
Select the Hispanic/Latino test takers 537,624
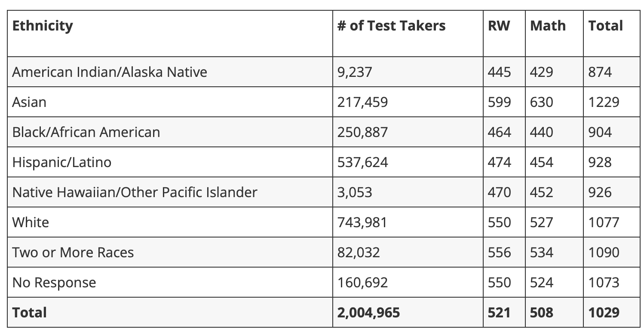362,162
